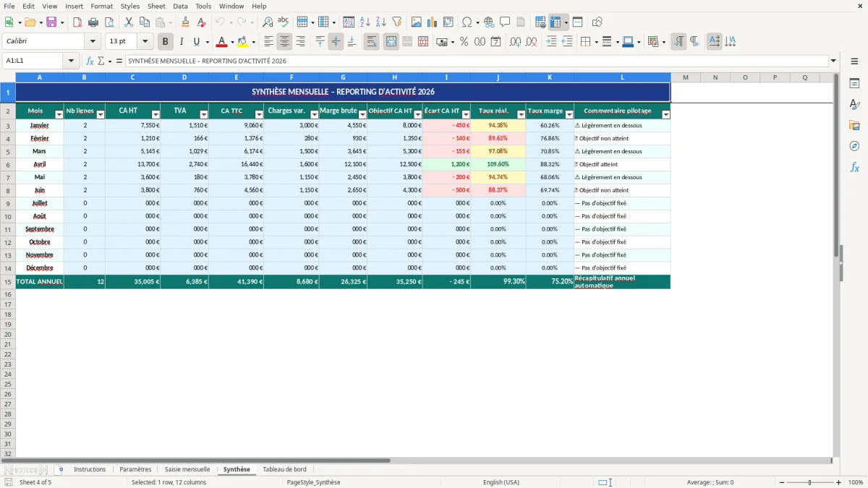Toggle Wrap Text
This screenshot has height=488, width=868.
click(372, 42)
